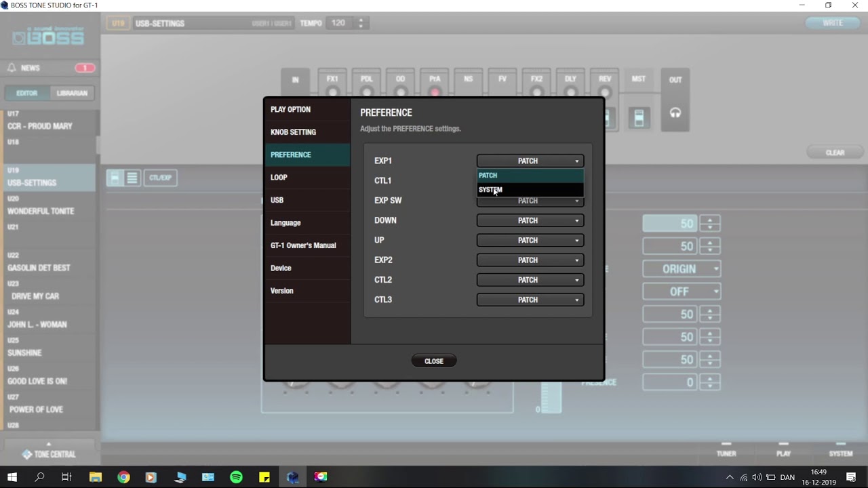The image size is (868, 488).
Task: Select patch WONDERFUL TONITE
Action: coord(49,206)
